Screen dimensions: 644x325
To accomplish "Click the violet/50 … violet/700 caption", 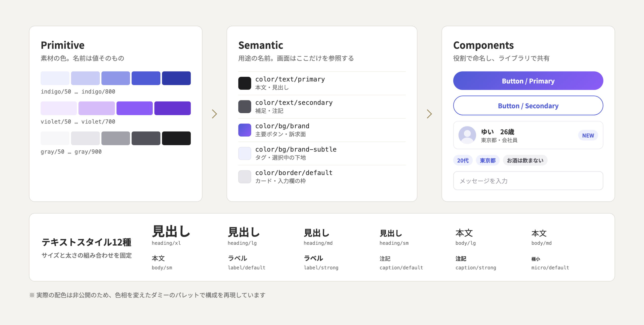I will point(78,122).
